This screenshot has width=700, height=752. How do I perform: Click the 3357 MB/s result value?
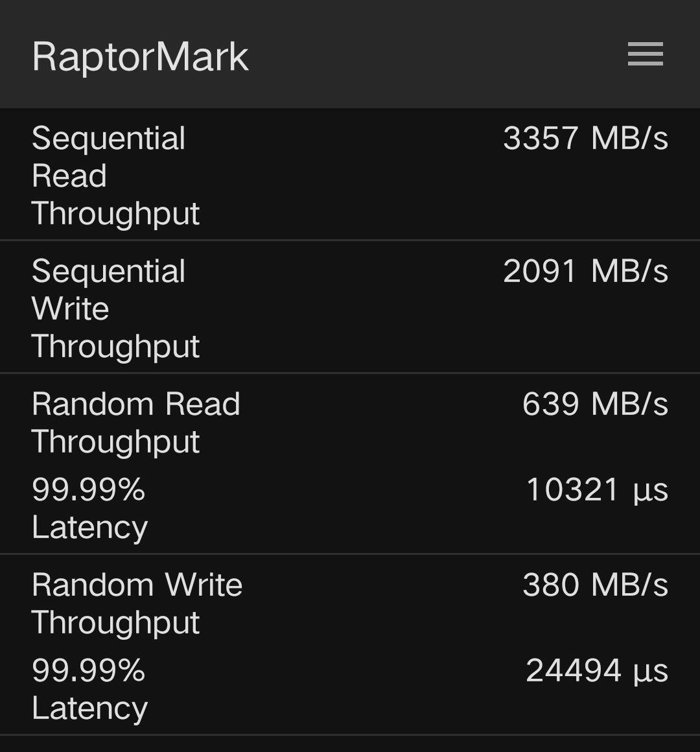click(585, 138)
